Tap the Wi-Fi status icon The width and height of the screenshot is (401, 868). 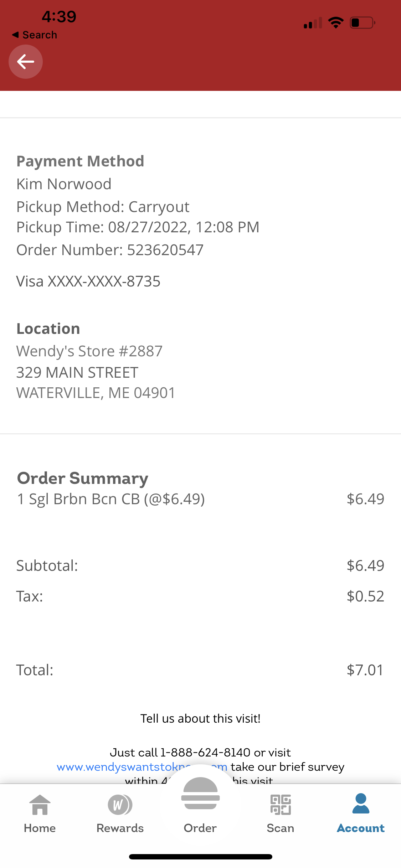pos(335,23)
